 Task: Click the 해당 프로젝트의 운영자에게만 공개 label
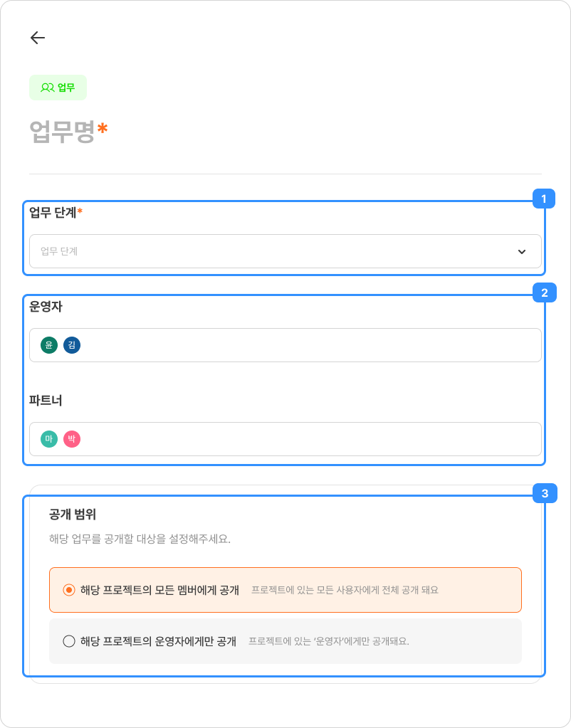pyautogui.click(x=158, y=641)
